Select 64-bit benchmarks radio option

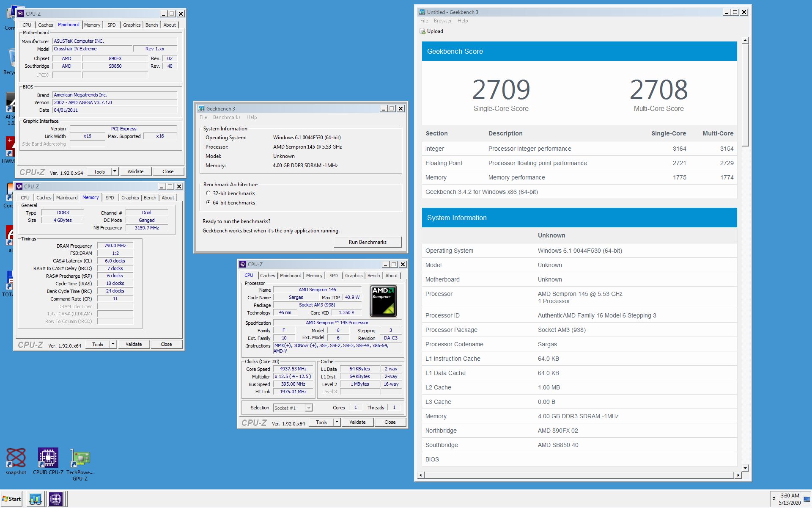point(208,202)
